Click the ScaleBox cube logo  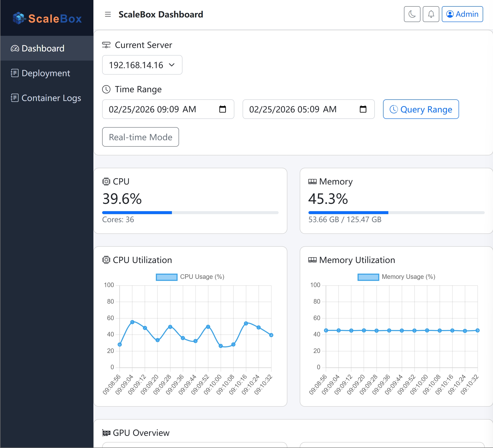pos(19,18)
